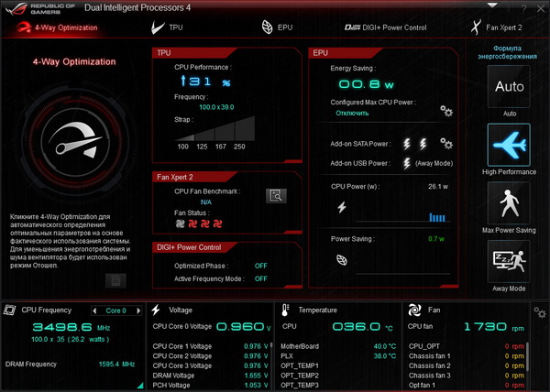The height and width of the screenshot is (392, 550).
Task: Switch to the TPU tab
Action: click(167, 27)
